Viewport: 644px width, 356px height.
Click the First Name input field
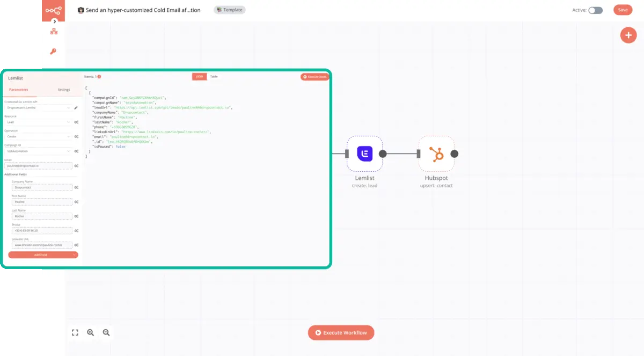(42, 202)
